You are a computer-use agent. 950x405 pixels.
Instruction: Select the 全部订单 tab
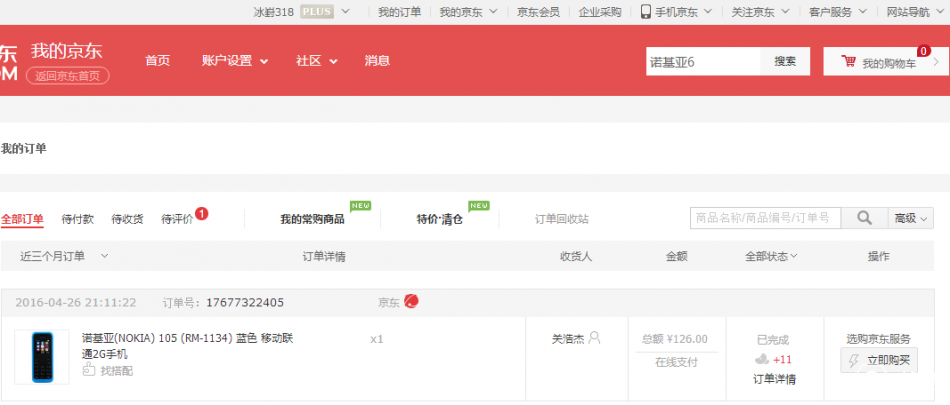(22, 219)
